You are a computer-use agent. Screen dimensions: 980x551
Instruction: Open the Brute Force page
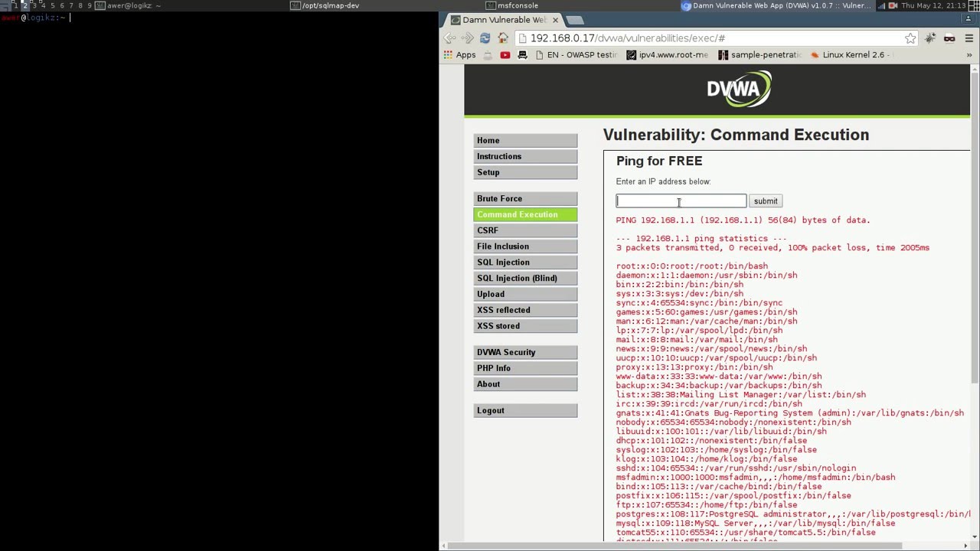pyautogui.click(x=525, y=199)
